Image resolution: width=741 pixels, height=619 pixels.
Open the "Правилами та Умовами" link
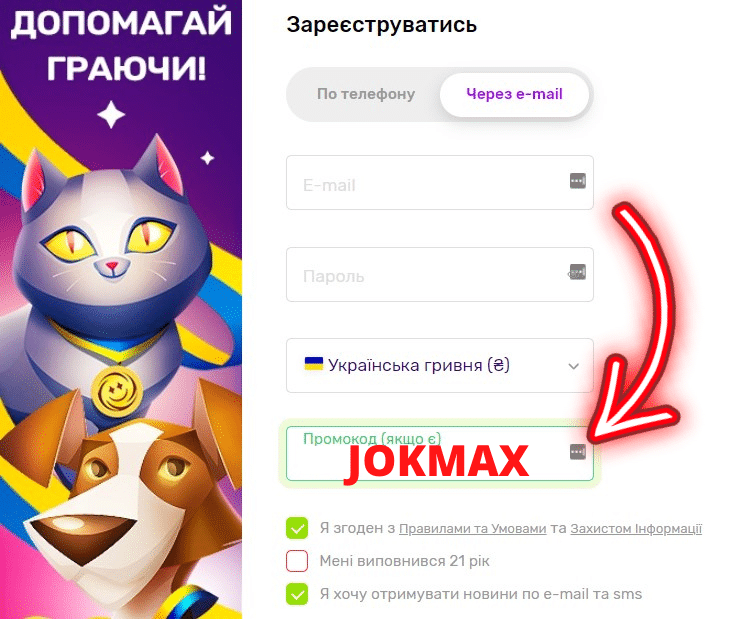(473, 529)
